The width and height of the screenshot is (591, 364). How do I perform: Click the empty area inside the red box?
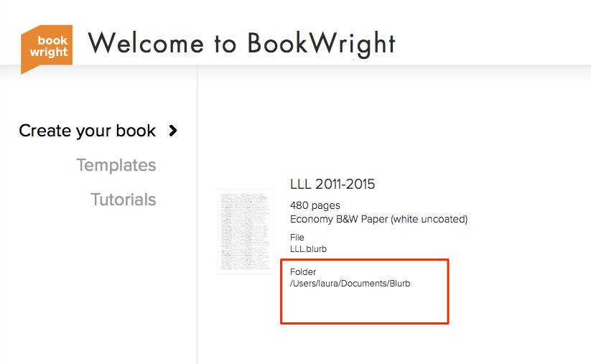[365, 306]
